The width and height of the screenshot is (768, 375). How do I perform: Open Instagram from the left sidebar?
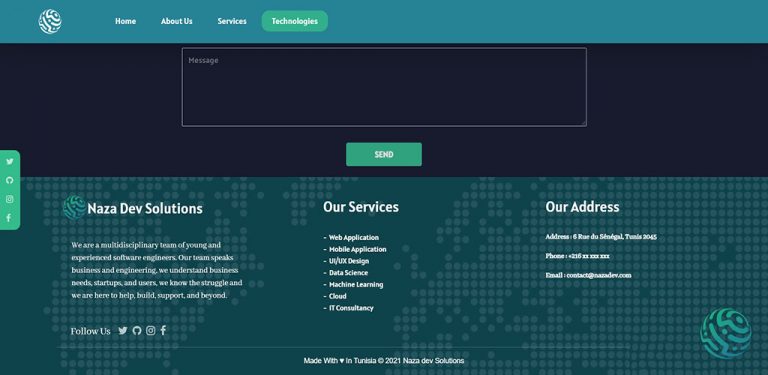coord(10,199)
